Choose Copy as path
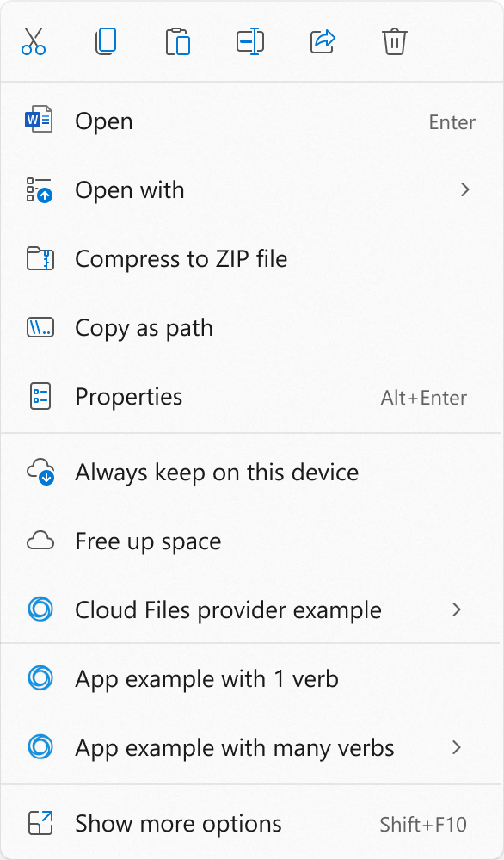The height and width of the screenshot is (860, 504). (x=251, y=328)
